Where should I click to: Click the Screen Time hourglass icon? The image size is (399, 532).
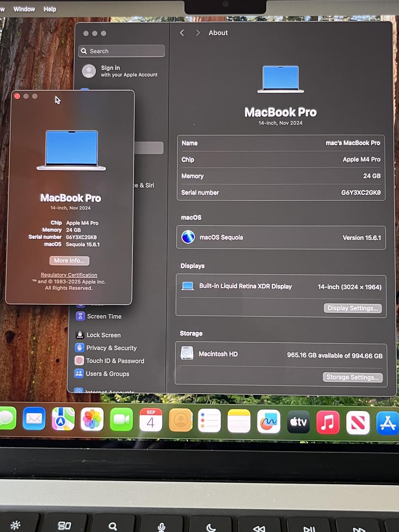pos(80,316)
